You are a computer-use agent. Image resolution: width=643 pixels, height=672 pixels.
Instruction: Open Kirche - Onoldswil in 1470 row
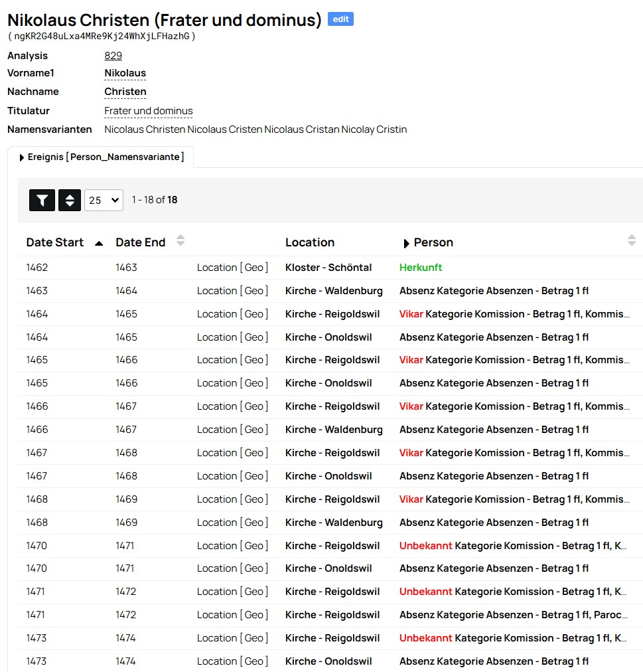(x=328, y=568)
